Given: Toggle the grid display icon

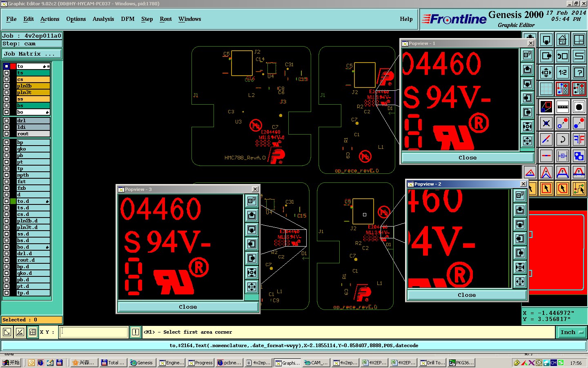Looking at the screenshot, I should (x=546, y=89).
